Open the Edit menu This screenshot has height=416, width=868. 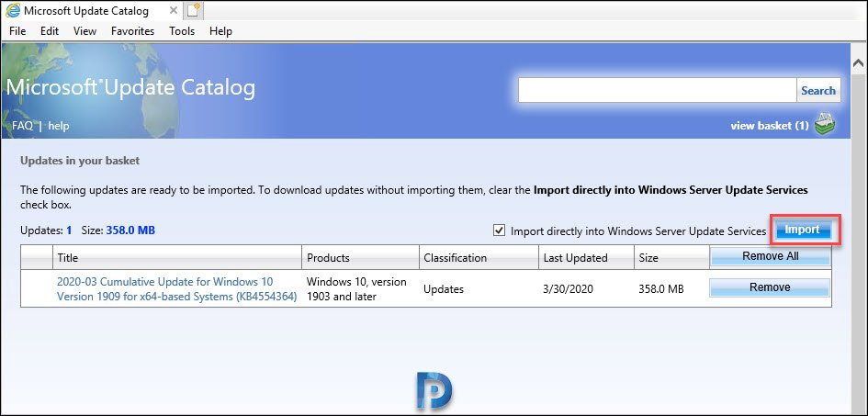pyautogui.click(x=50, y=31)
